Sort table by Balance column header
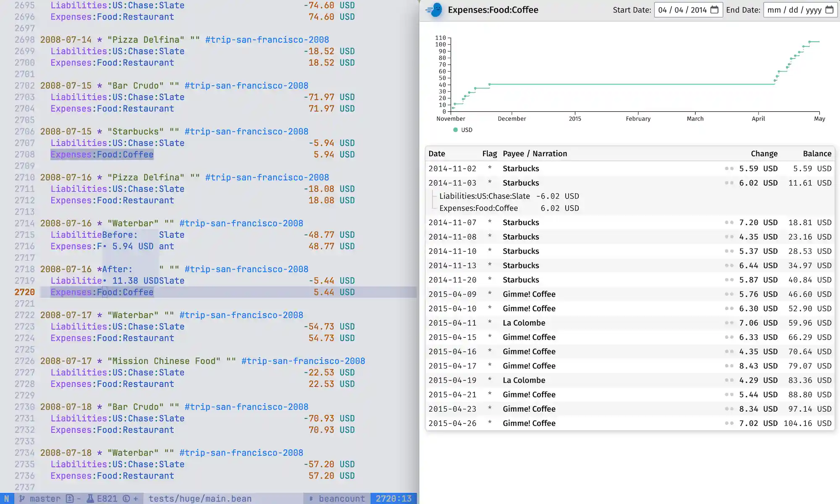Viewport: 840px width, 504px height. (817, 154)
